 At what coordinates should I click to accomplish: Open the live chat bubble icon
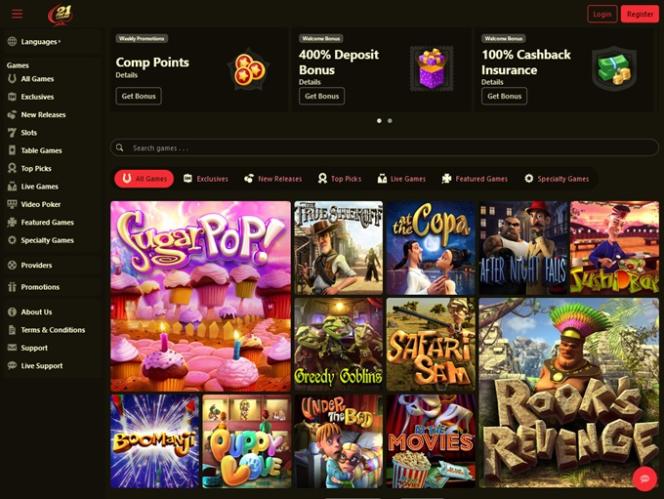tap(645, 479)
